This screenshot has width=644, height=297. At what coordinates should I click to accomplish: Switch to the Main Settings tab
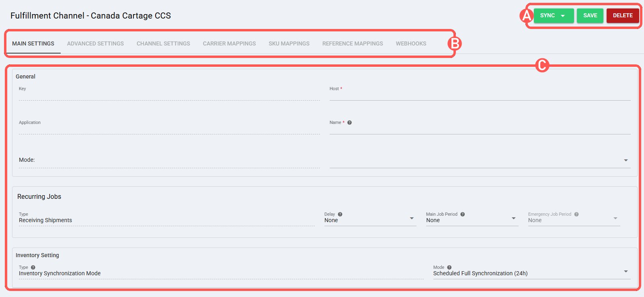point(33,43)
